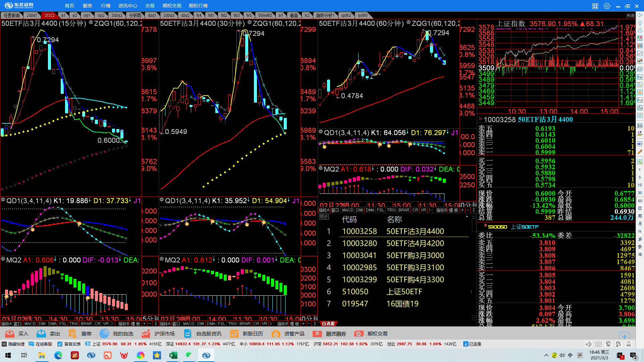This screenshot has width=644, height=362.
Task: Open 模板 template selector under 60分钟 chart
Action: point(453,210)
